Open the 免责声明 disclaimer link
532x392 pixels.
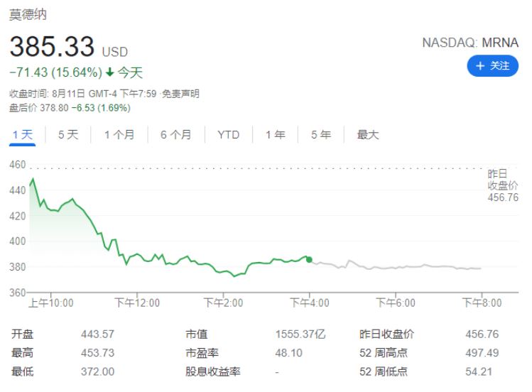(x=180, y=94)
